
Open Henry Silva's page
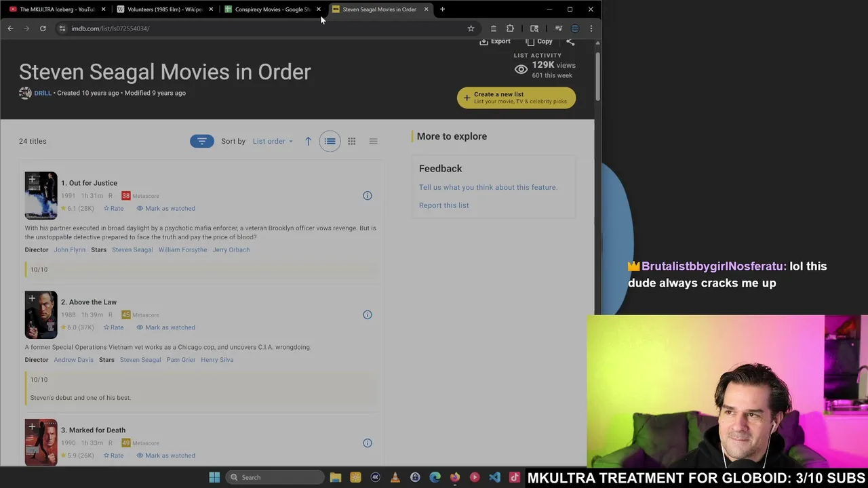217,360
